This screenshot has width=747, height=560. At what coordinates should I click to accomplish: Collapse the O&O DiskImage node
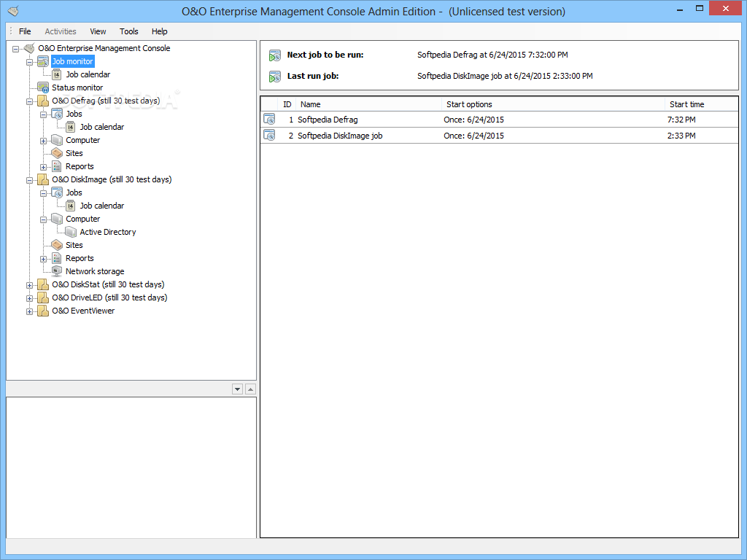[x=29, y=181]
